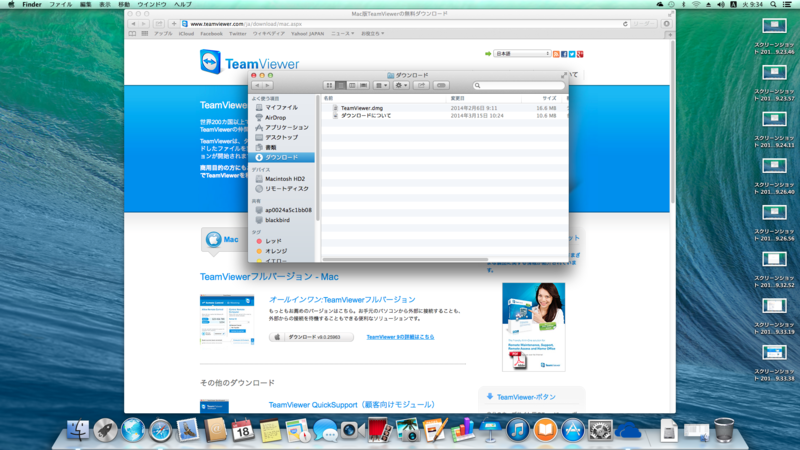The height and width of the screenshot is (450, 800).
Task: Switch Finder to icon view
Action: pos(330,86)
